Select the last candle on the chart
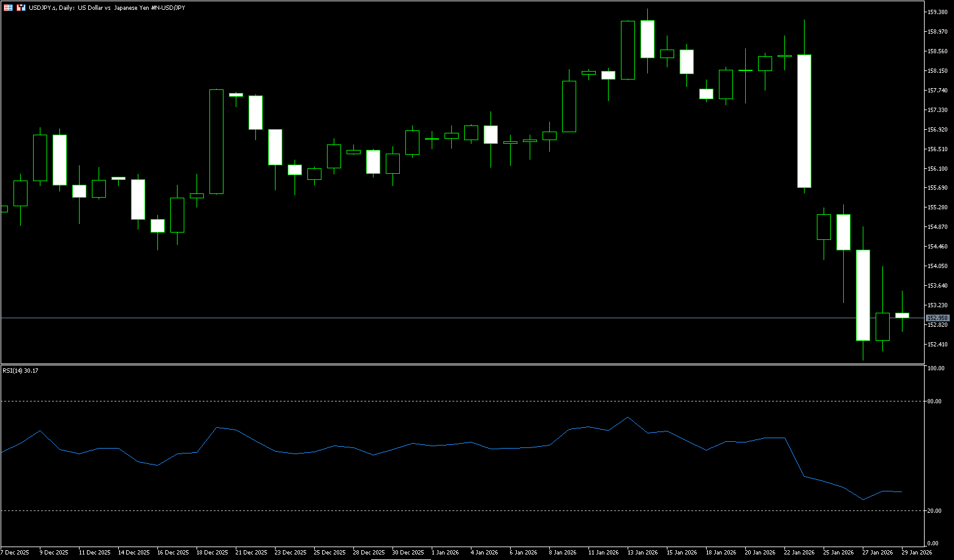Screen dimensions: 954x560 pyautogui.click(x=902, y=315)
